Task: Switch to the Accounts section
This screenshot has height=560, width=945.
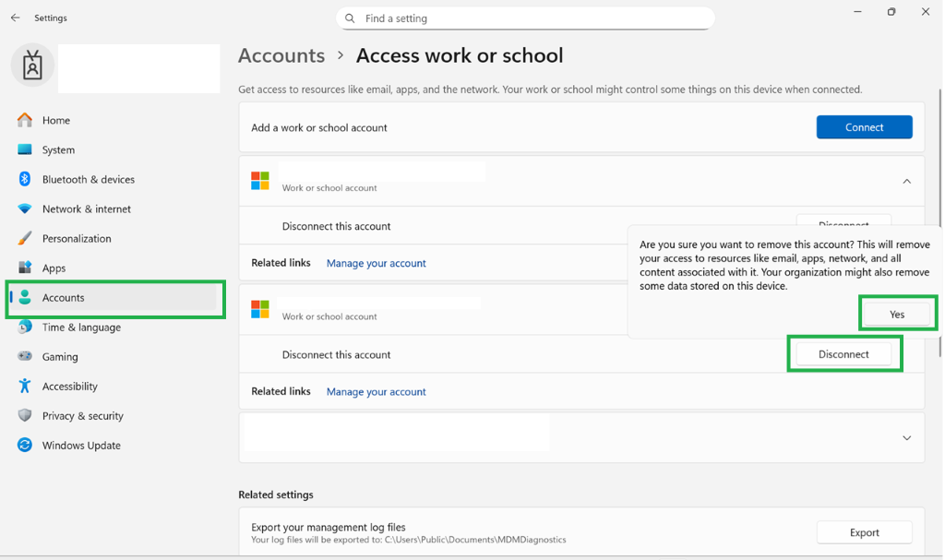Action: pos(65,297)
